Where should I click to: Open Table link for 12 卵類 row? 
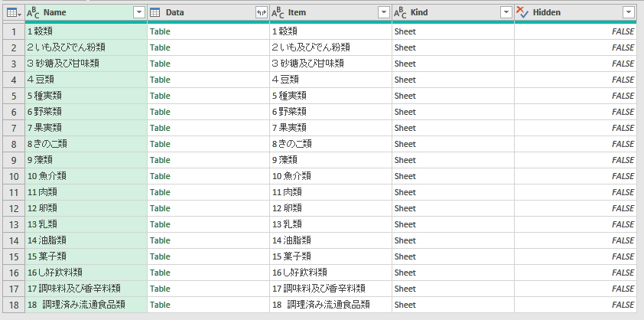click(x=160, y=208)
